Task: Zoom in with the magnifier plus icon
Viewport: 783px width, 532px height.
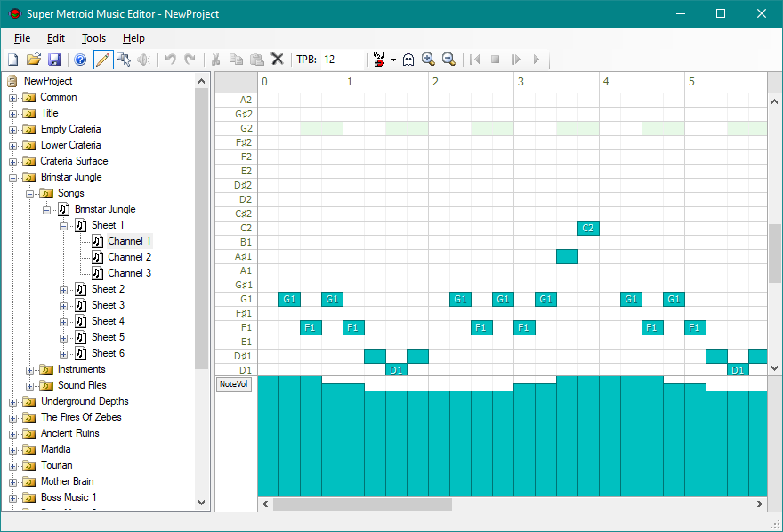Action: coord(428,60)
